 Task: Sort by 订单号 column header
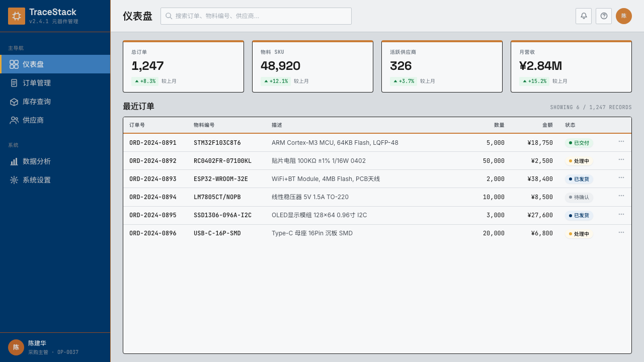(137, 125)
